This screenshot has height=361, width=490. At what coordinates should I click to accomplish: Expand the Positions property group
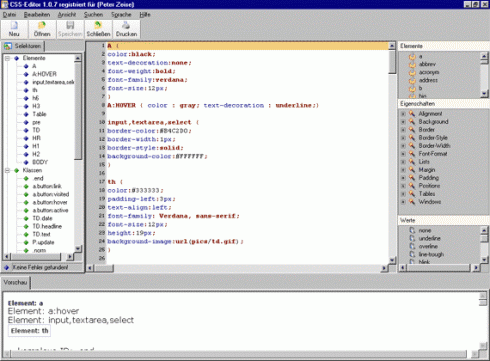tap(403, 186)
